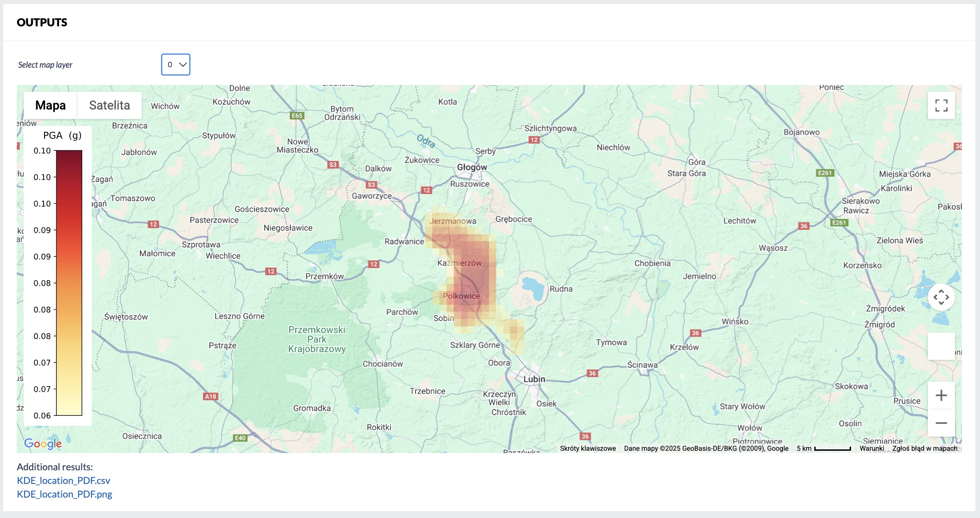Click the A18 road marker
The width and height of the screenshot is (980, 518).
point(210,396)
